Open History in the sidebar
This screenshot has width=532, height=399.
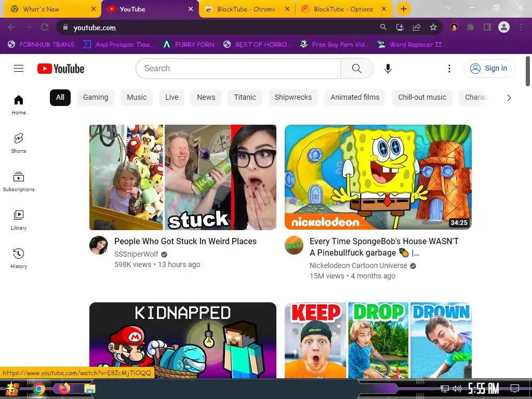[19, 259]
